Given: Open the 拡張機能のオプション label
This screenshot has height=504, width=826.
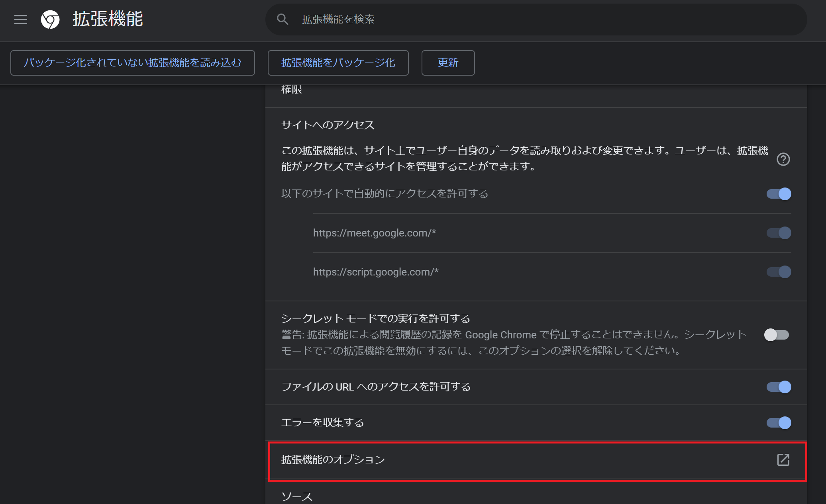Looking at the screenshot, I should click(333, 459).
